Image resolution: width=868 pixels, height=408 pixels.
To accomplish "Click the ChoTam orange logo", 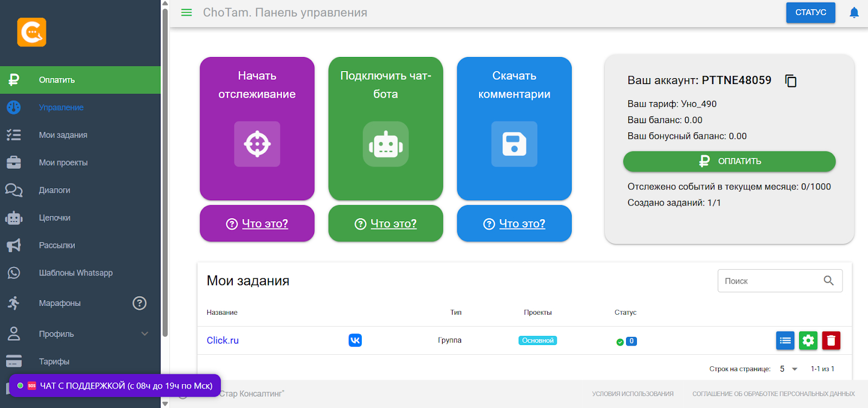I will click(31, 32).
